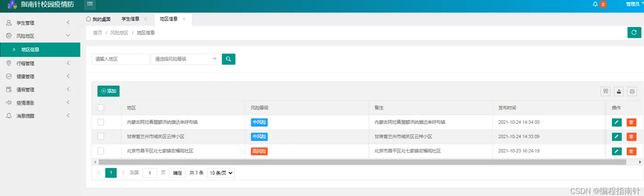Open the column filter icon above table
This screenshot has width=644, height=196.
[606, 91]
